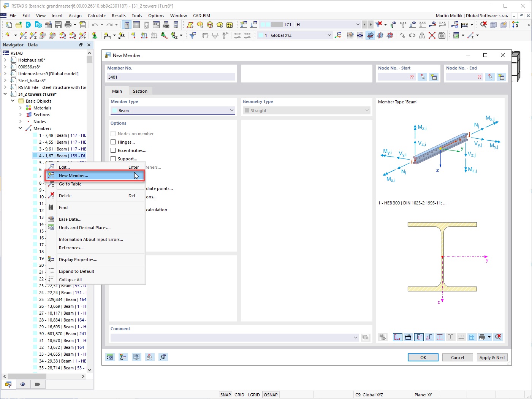Select New Member... in context menu

tap(95, 176)
